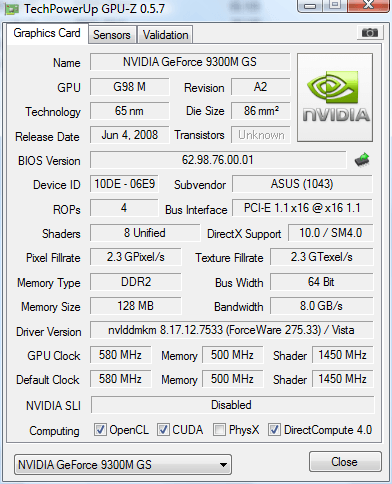
Task: Click the Bus Interface PCI-E field
Action: click(302, 208)
